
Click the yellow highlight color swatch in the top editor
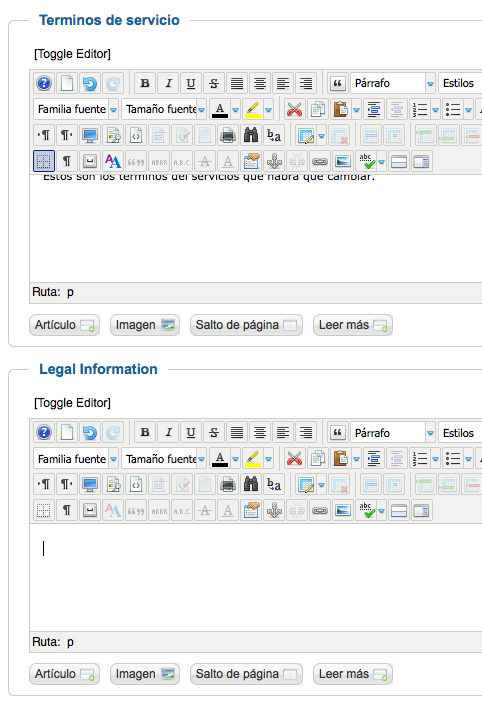point(253,109)
